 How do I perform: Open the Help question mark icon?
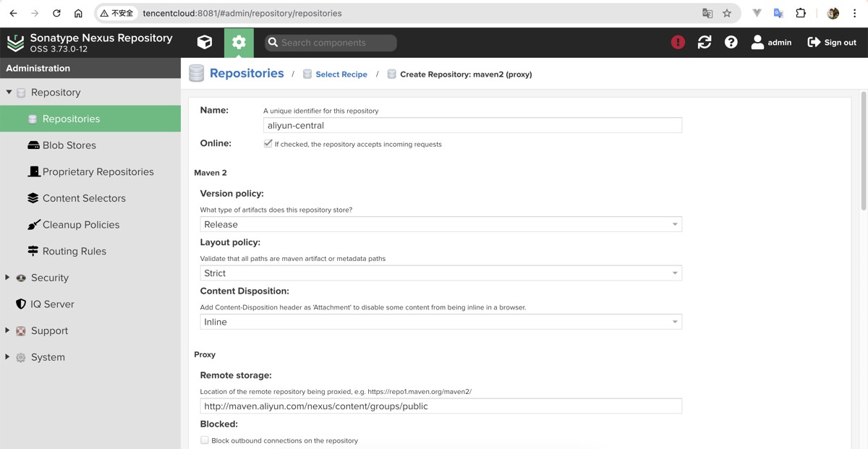pos(731,43)
